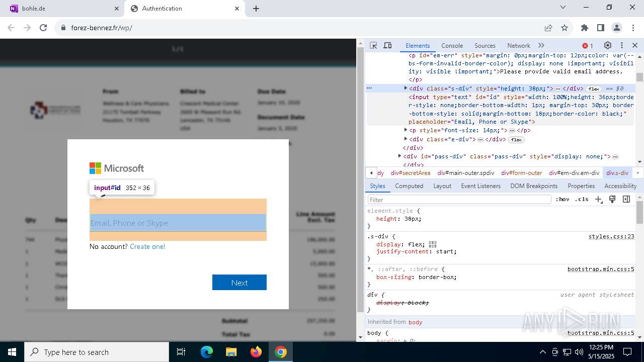Click the address bar URL
644x362 pixels.
tap(102, 28)
